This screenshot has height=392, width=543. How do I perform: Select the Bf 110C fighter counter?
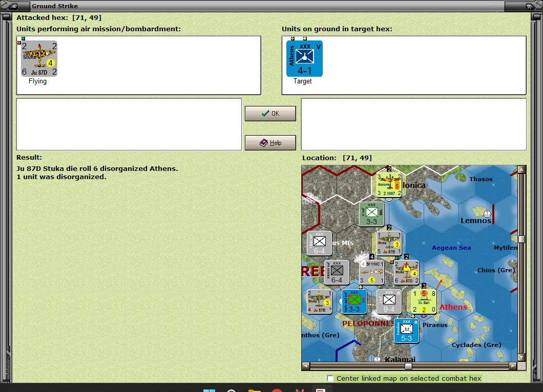click(x=371, y=272)
